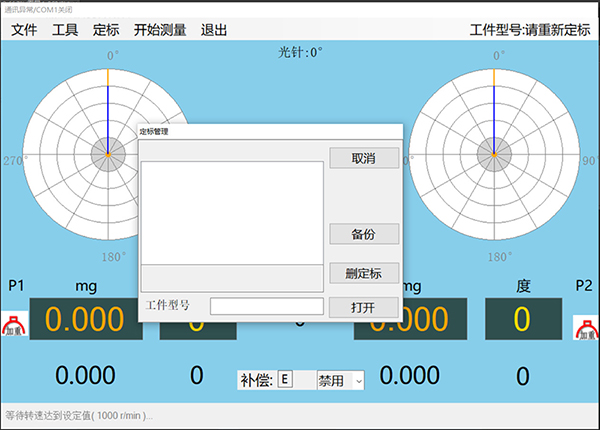Image resolution: width=600 pixels, height=430 pixels.
Task: Click 开始测量 in the menu bar
Action: (160, 30)
